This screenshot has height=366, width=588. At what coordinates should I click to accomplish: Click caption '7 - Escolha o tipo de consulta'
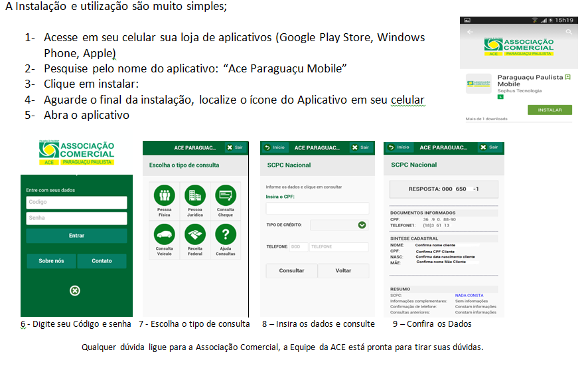tap(194, 324)
